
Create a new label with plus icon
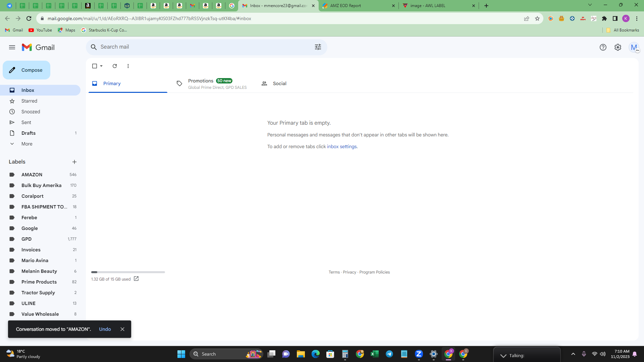tap(74, 162)
